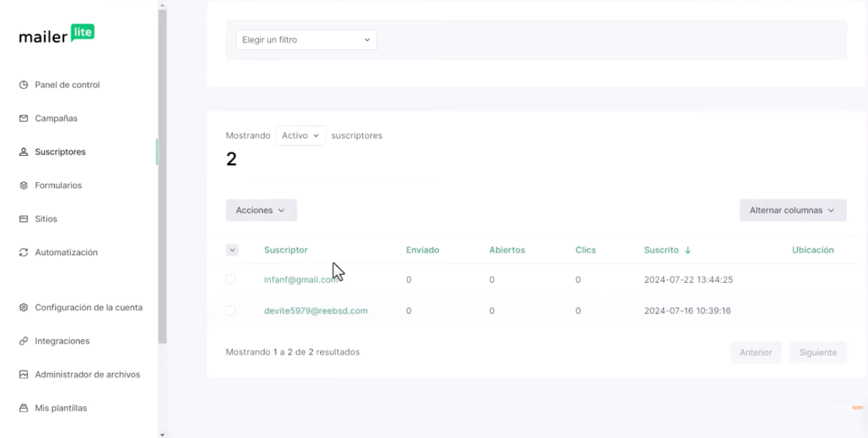868x438 pixels.
Task: Click date 2024-07-22 13:44:25
Action: pos(688,280)
